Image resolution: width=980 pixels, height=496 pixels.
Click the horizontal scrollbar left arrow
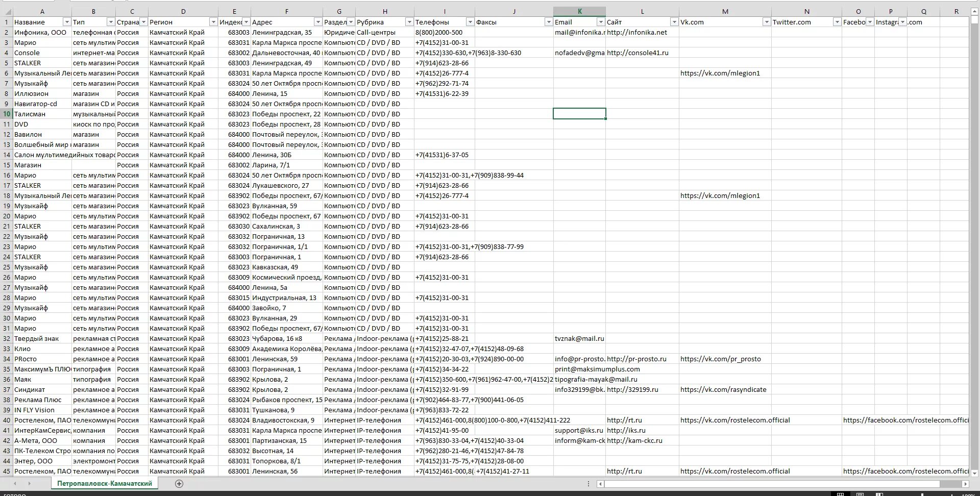[601, 484]
